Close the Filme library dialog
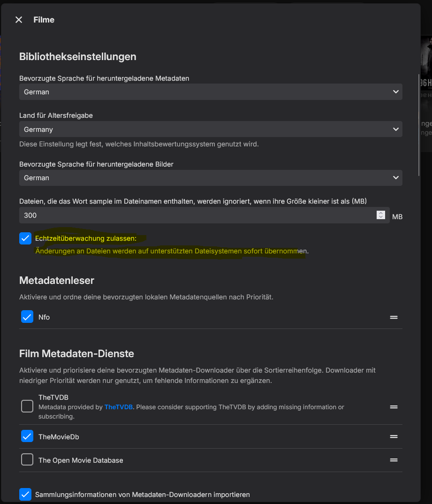 click(19, 20)
